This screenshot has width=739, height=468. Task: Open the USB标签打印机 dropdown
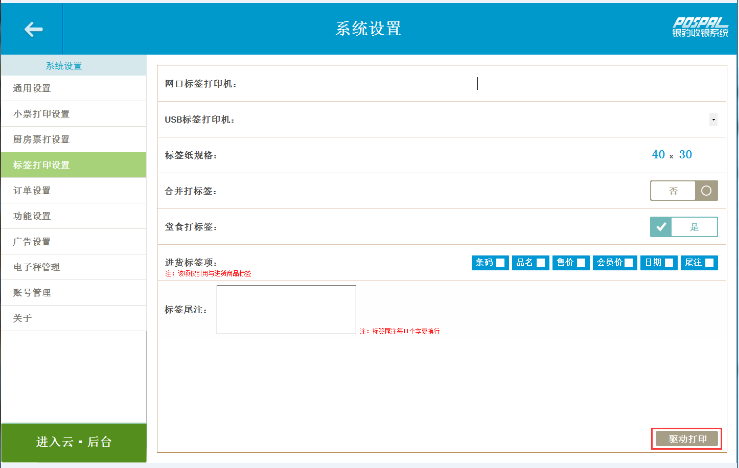tap(713, 119)
